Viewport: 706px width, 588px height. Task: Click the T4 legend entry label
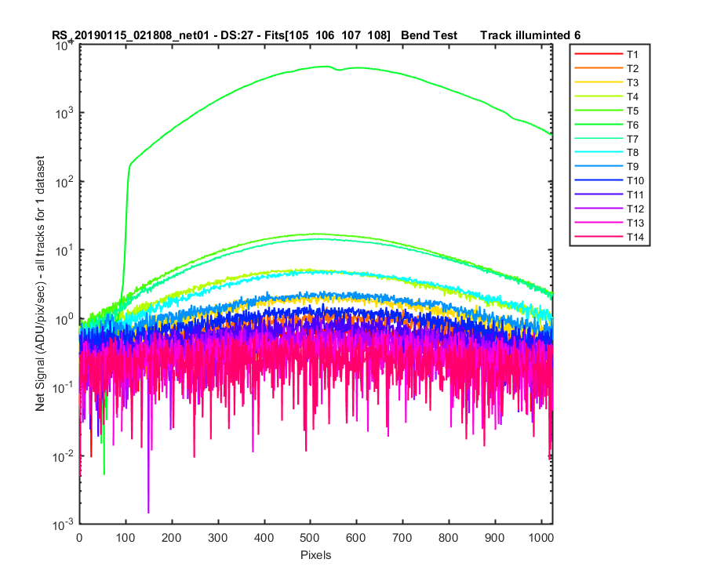(x=632, y=96)
